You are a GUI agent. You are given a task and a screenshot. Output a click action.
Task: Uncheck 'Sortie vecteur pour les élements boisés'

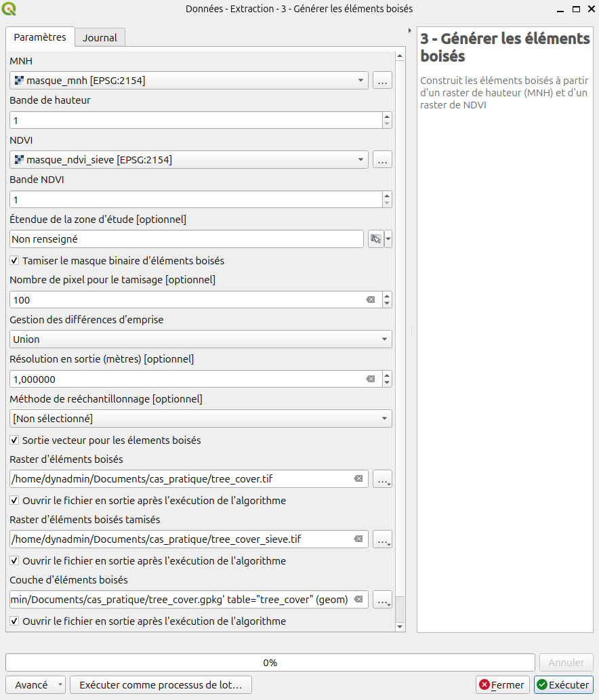click(15, 440)
